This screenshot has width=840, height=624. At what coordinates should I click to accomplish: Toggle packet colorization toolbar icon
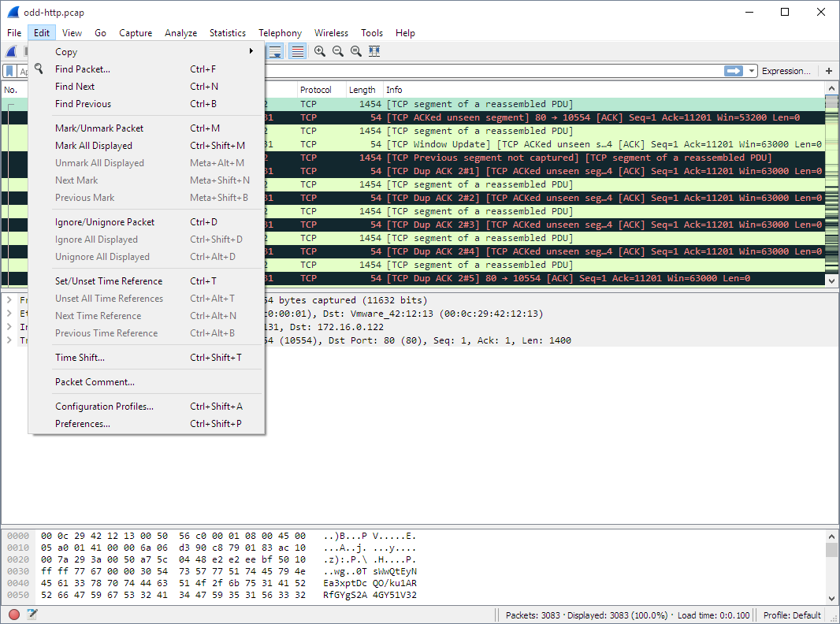297,51
